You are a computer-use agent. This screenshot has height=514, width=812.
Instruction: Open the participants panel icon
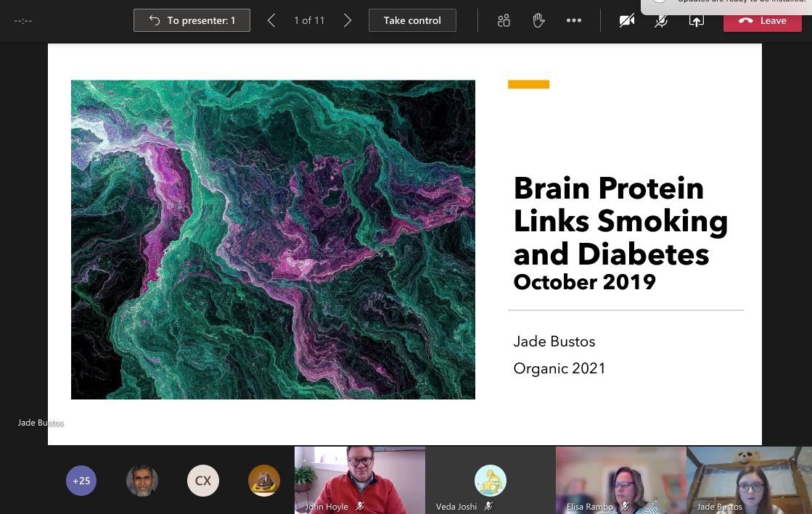[504, 21]
